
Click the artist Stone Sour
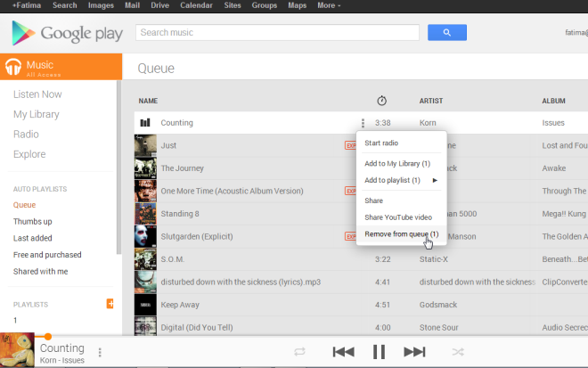click(438, 328)
